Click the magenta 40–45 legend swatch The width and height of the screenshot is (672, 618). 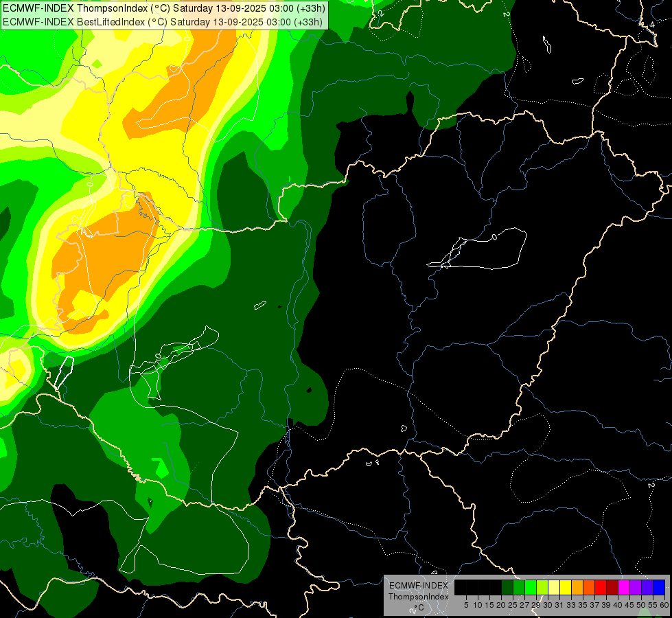click(x=624, y=587)
